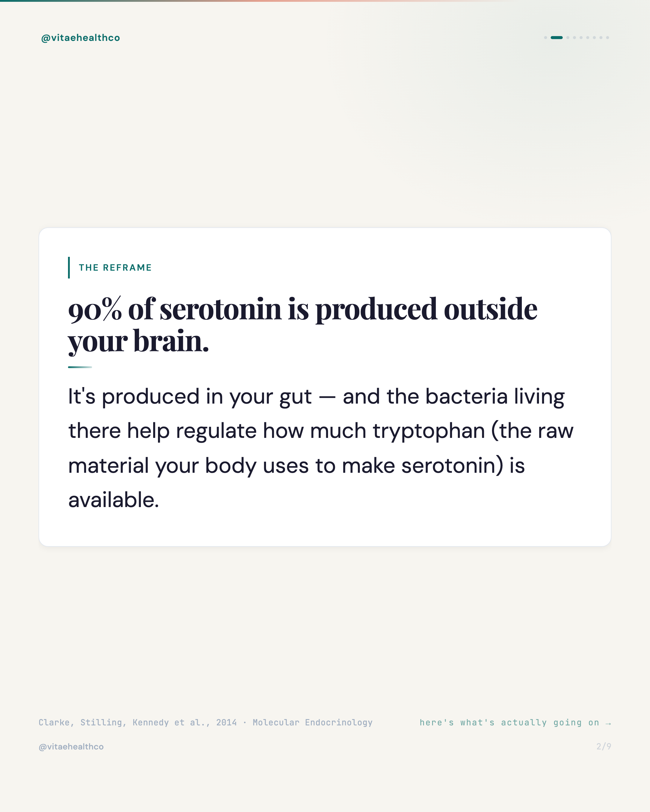This screenshot has width=650, height=812.
Task: Click the teal underline beneath the headline
Action: pyautogui.click(x=80, y=367)
